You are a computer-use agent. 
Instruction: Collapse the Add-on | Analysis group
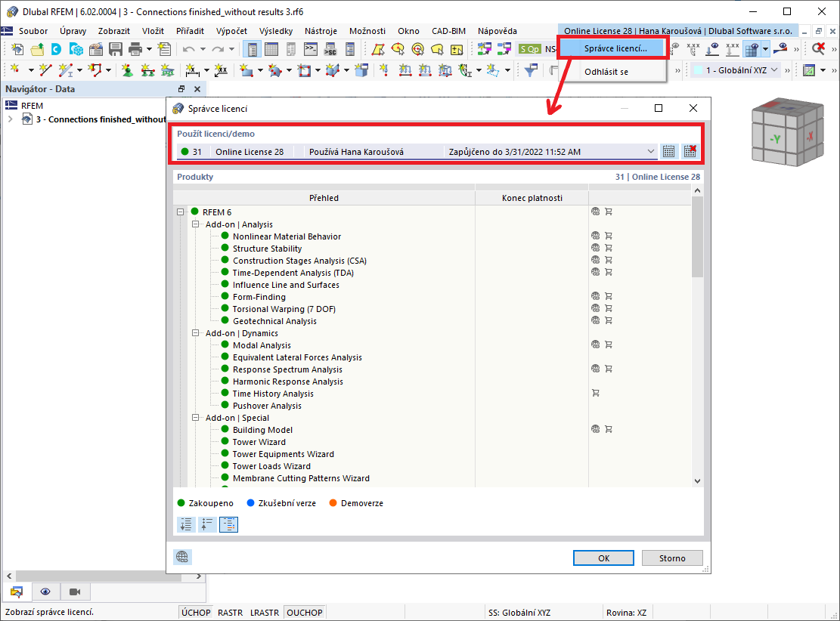click(196, 224)
